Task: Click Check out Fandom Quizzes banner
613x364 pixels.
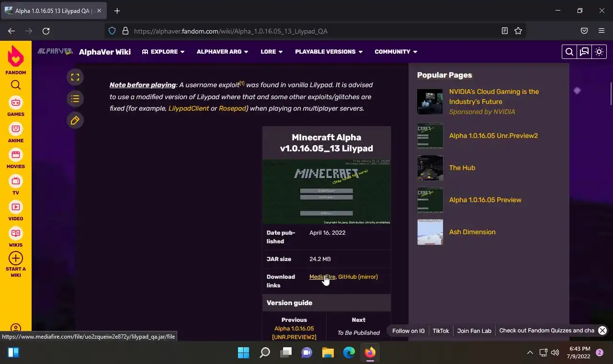Action: point(546,330)
